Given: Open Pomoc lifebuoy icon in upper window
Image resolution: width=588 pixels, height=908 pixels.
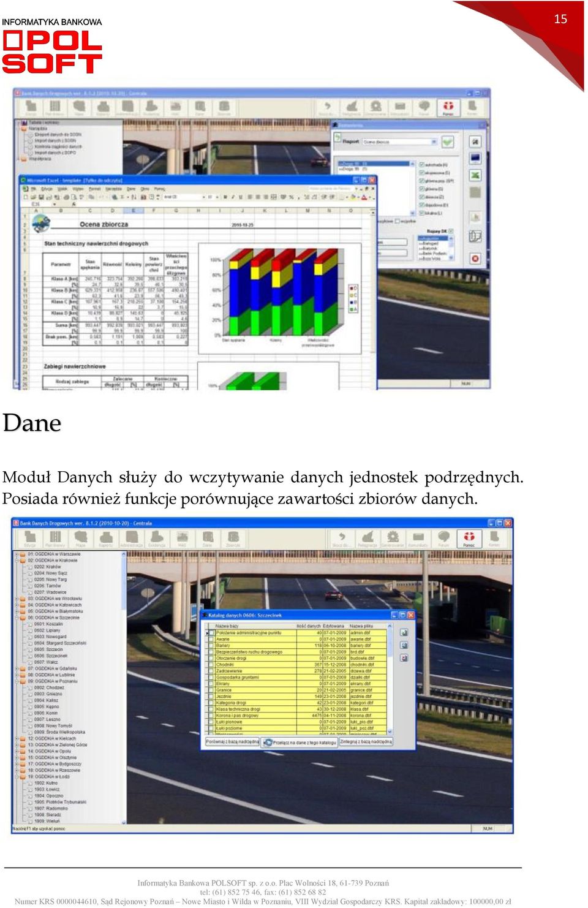Looking at the screenshot, I should click(x=448, y=108).
